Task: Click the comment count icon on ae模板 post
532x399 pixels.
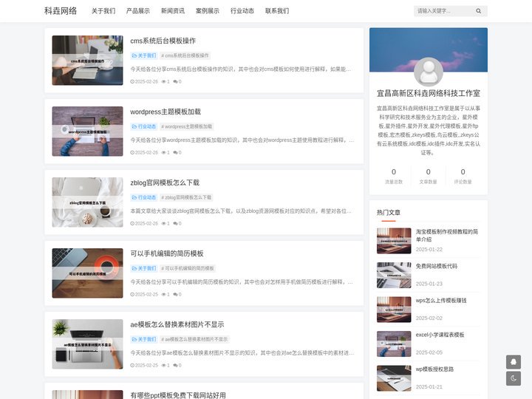Action: click(x=175, y=366)
